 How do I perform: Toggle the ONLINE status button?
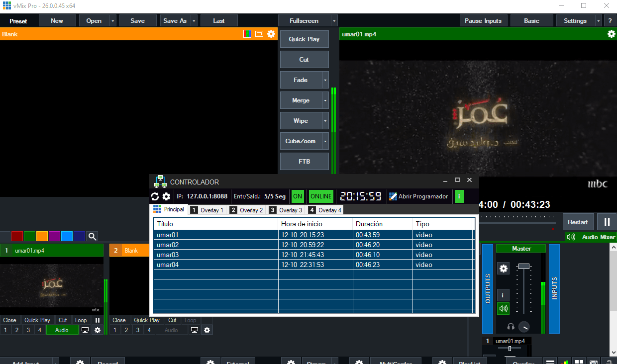pos(321,196)
